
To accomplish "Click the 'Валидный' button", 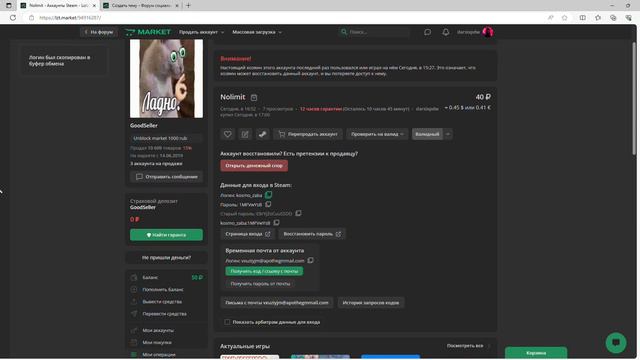I will point(427,134).
